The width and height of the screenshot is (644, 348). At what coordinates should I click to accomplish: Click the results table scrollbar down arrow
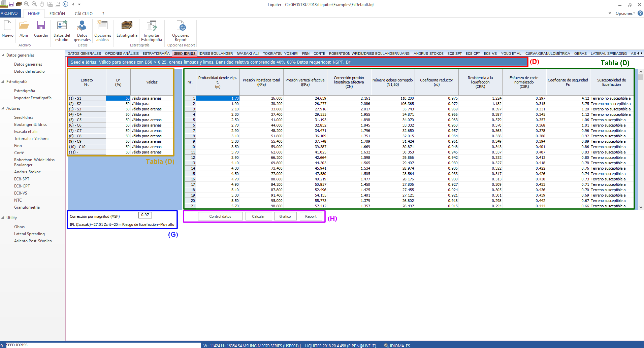tap(641, 207)
